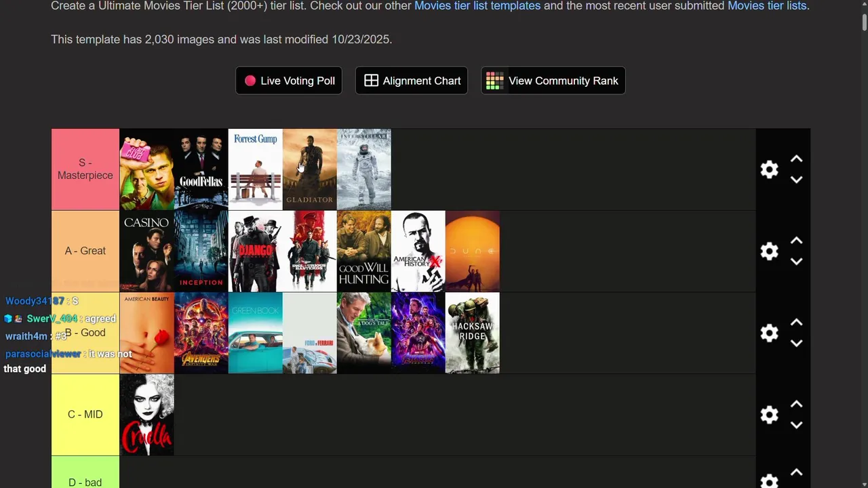Move A - Great row down
868x488 pixels.
797,262
